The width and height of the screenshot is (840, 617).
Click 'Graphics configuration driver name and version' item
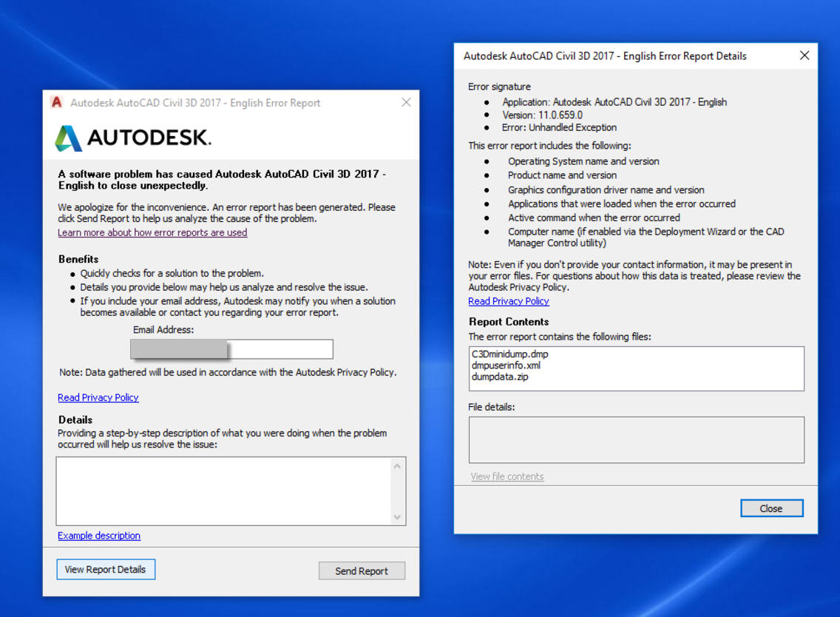pos(606,190)
